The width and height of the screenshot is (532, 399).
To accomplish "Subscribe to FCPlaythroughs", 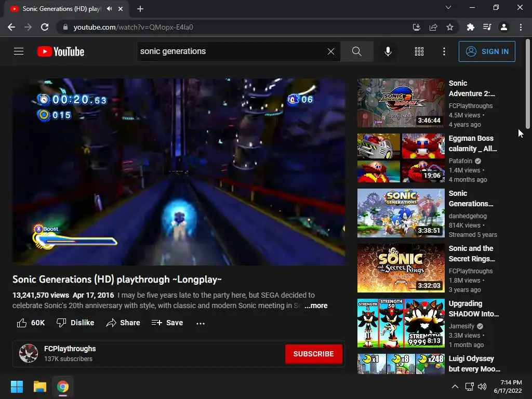I will (313, 354).
